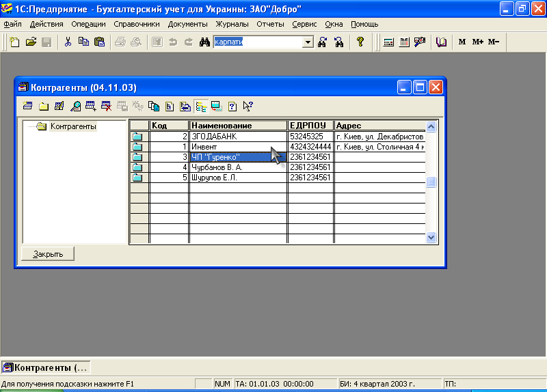
Task: Click the address г. Киев, ул. Декабристов
Action: (x=380, y=137)
